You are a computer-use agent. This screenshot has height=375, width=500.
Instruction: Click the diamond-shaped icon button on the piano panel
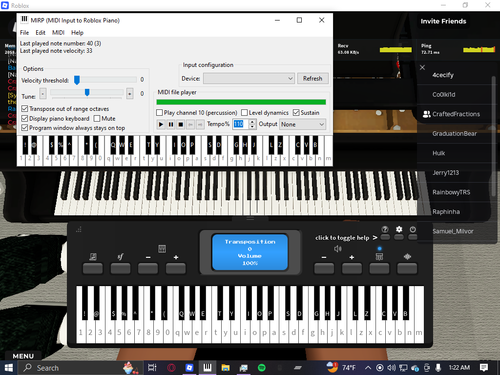coord(407,268)
